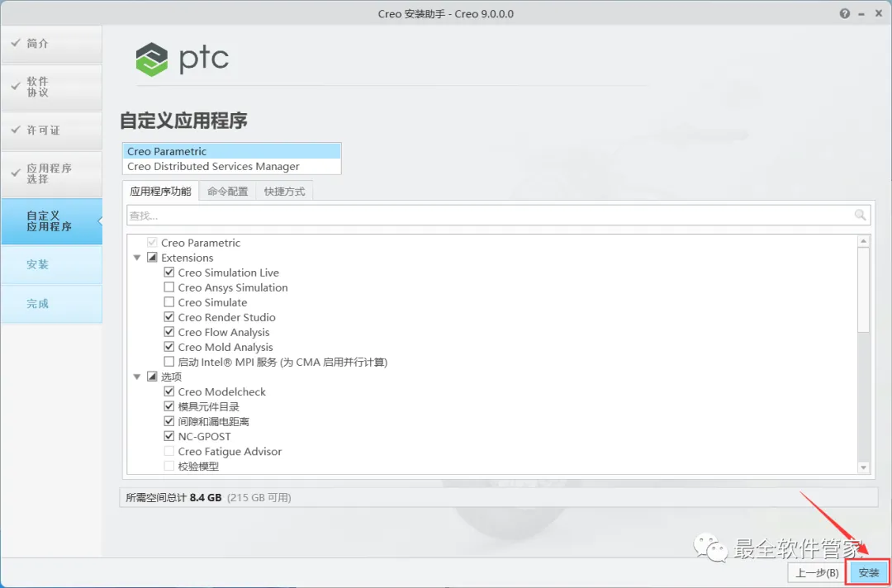
Task: Collapse the 选项 tree group
Action: 137,377
